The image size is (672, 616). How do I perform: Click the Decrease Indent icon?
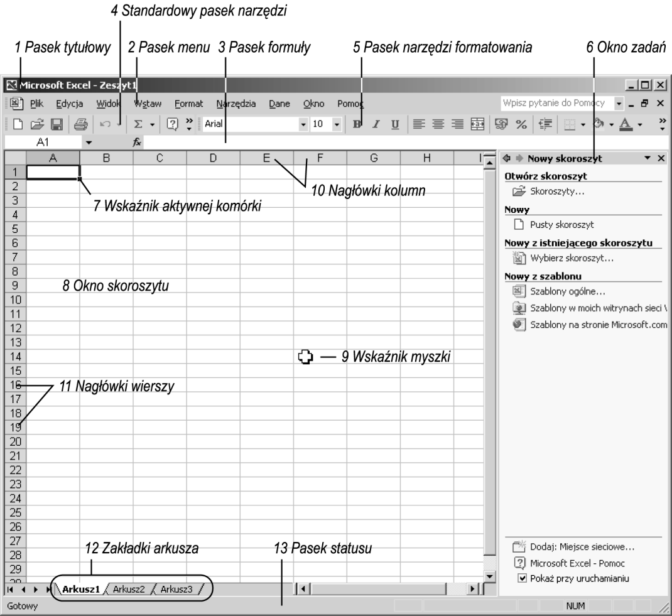pyautogui.click(x=545, y=124)
